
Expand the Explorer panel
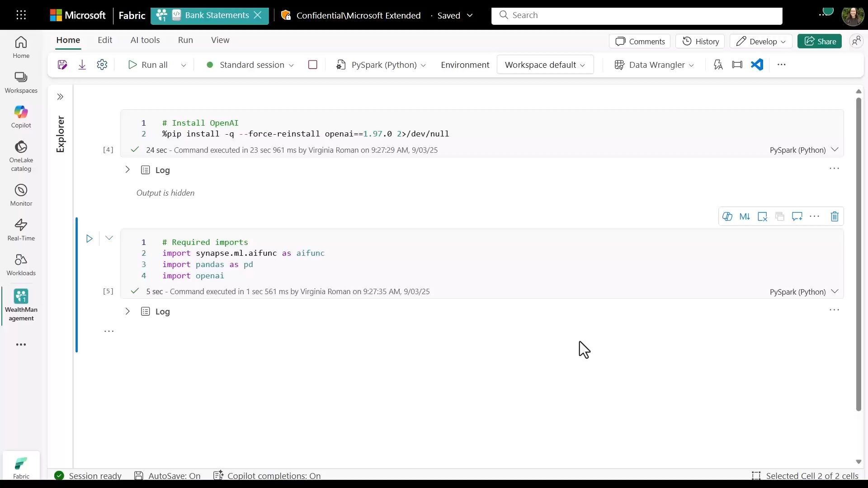pyautogui.click(x=60, y=97)
